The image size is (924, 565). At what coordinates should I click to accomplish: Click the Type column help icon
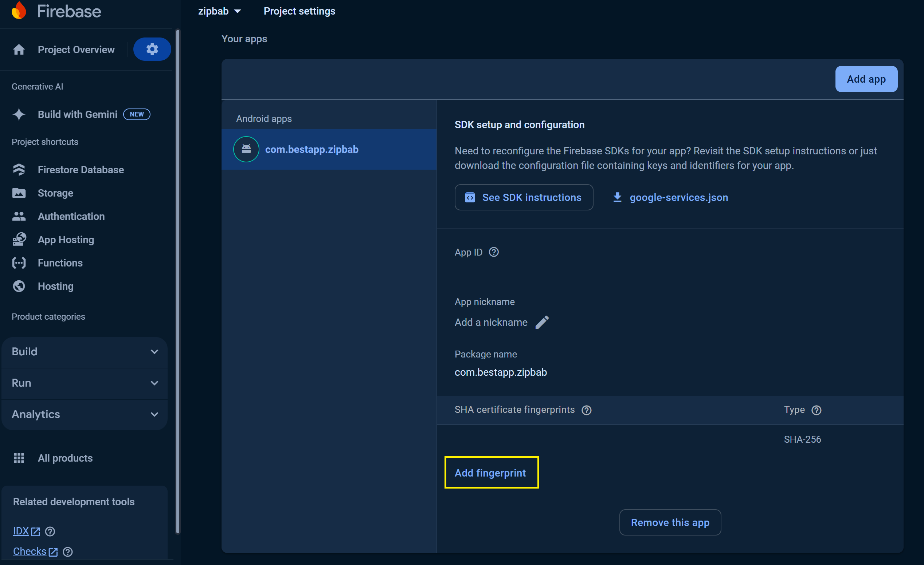[x=817, y=410]
